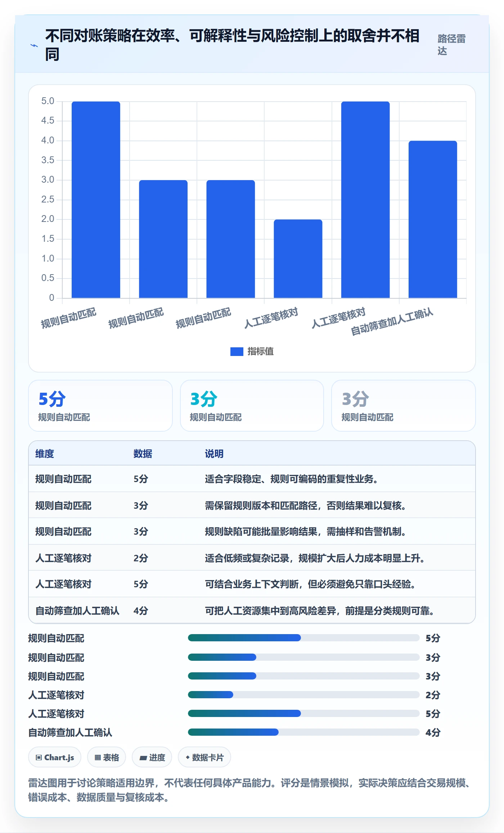The height and width of the screenshot is (833, 504).
Task: Click the 数据 column header
Action: pyautogui.click(x=143, y=454)
